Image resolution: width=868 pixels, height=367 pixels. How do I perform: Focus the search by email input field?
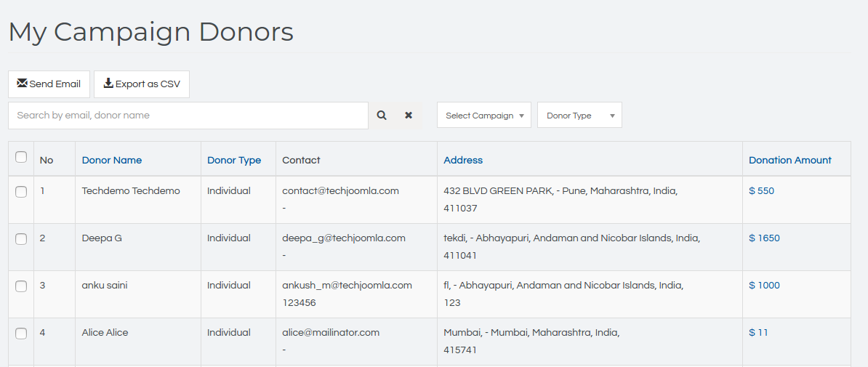coord(188,116)
